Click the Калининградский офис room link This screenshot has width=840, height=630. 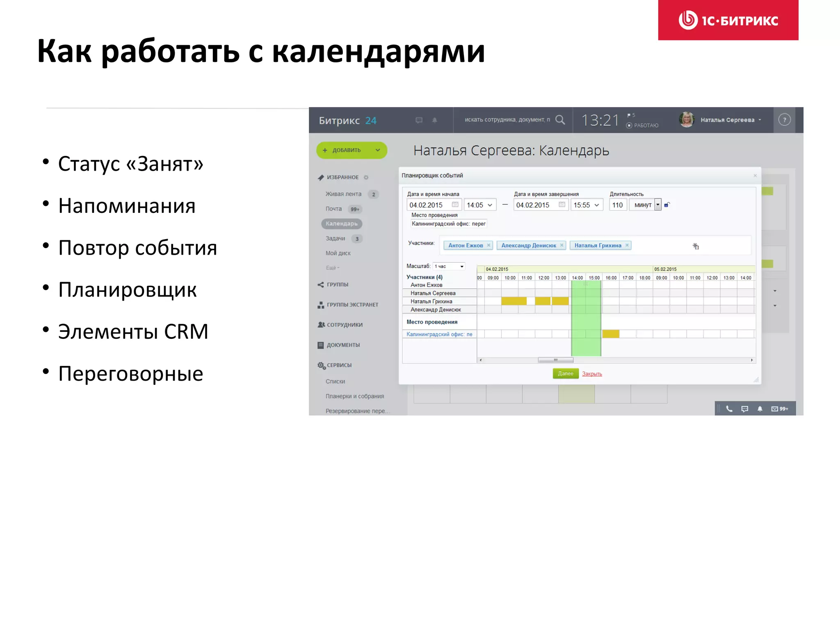click(439, 334)
